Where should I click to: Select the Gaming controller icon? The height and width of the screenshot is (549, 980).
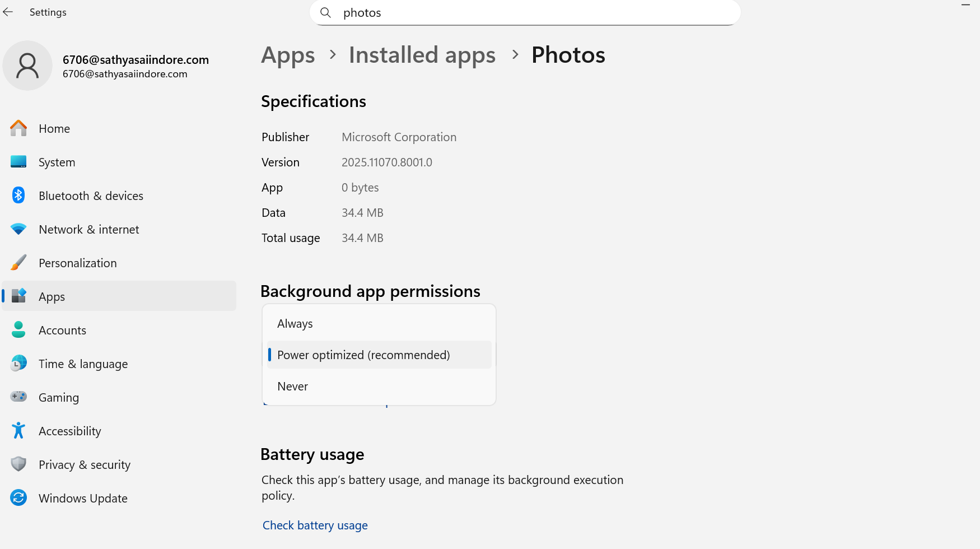18,397
